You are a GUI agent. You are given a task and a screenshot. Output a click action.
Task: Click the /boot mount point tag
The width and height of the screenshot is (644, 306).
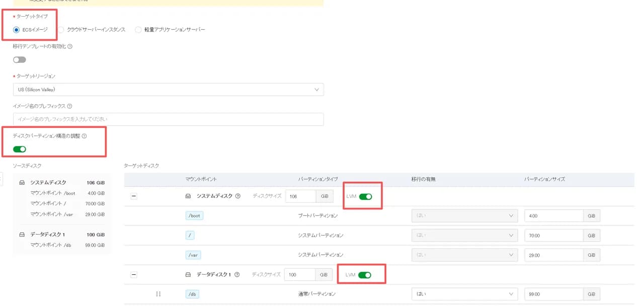(x=194, y=216)
